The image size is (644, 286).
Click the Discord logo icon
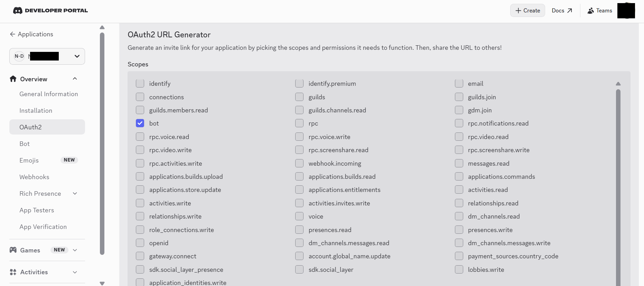18,11
